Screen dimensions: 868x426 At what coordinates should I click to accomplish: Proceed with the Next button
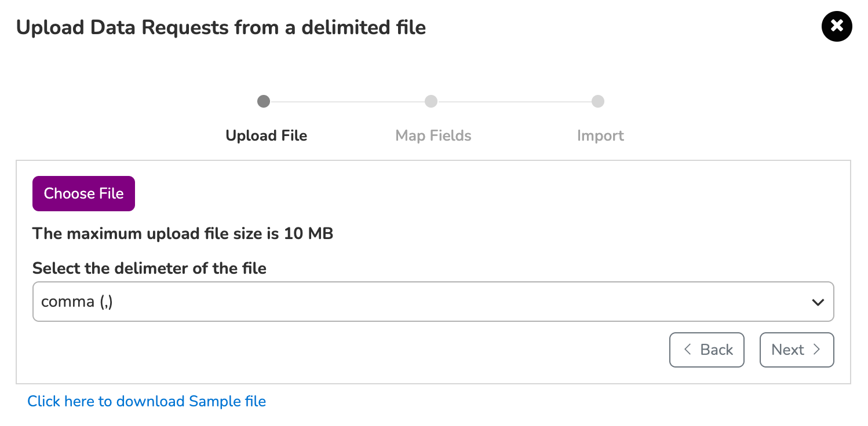pyautogui.click(x=797, y=350)
